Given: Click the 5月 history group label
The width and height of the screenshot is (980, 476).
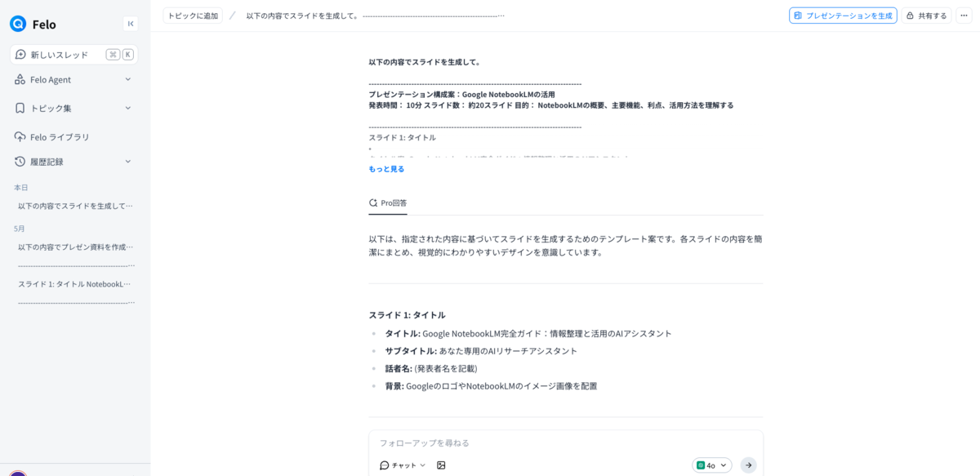Looking at the screenshot, I should 20,229.
